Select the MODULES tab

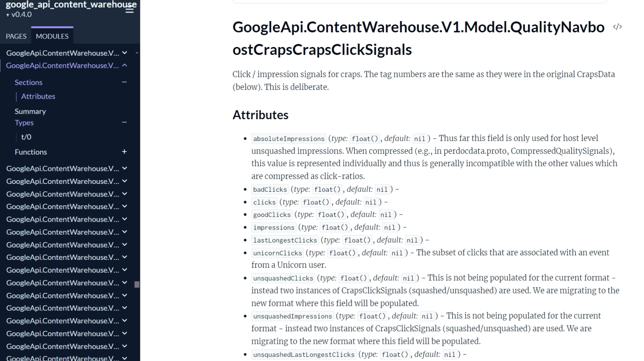[x=52, y=36]
